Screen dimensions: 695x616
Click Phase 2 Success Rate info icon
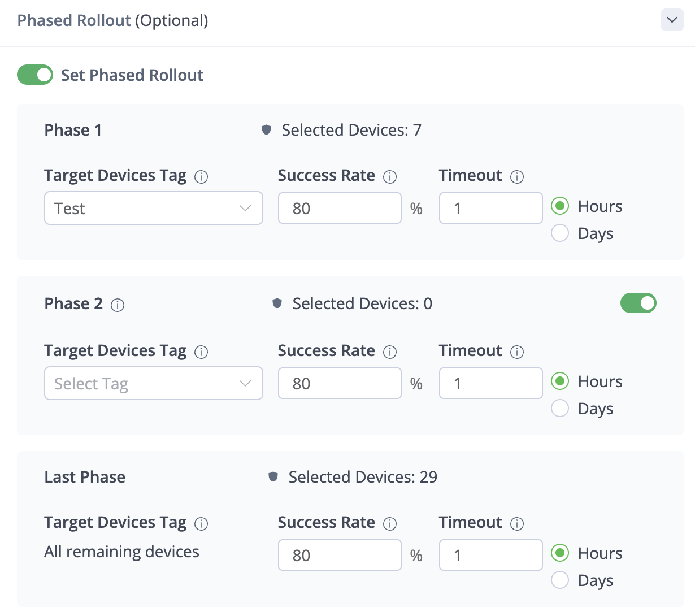click(390, 352)
